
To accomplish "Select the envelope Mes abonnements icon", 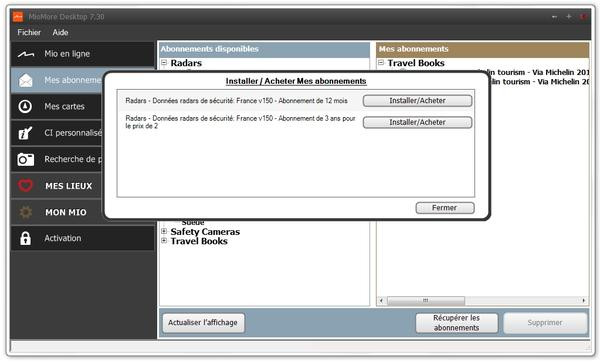I will (26, 80).
